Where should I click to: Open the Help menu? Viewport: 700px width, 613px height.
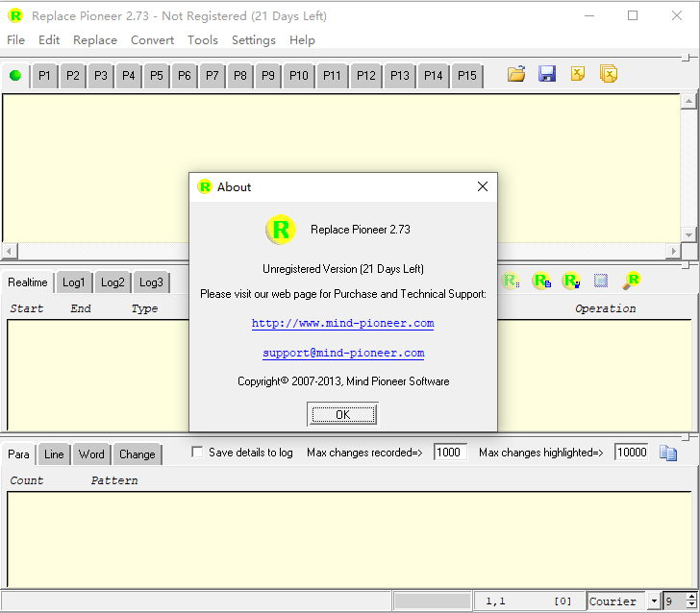pyautogui.click(x=302, y=40)
